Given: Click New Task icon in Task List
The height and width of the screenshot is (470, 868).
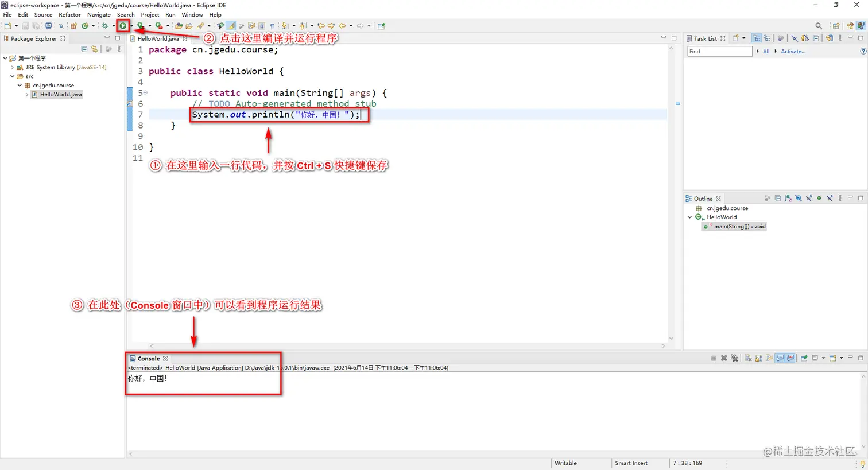Looking at the screenshot, I should pyautogui.click(x=736, y=38).
